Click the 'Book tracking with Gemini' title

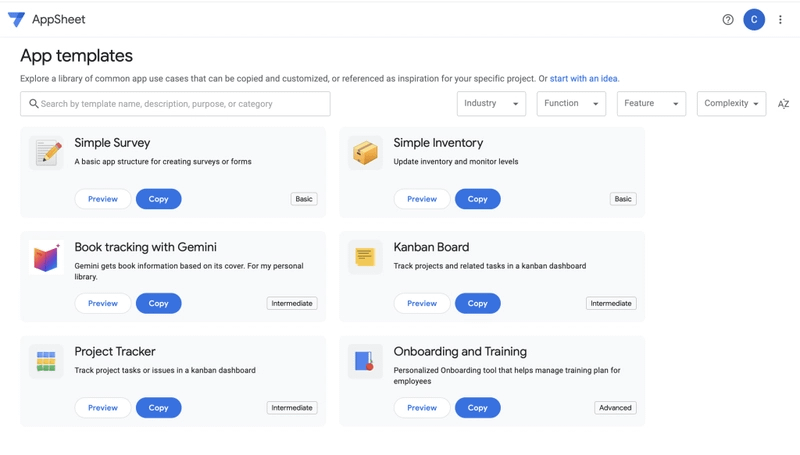[145, 247]
